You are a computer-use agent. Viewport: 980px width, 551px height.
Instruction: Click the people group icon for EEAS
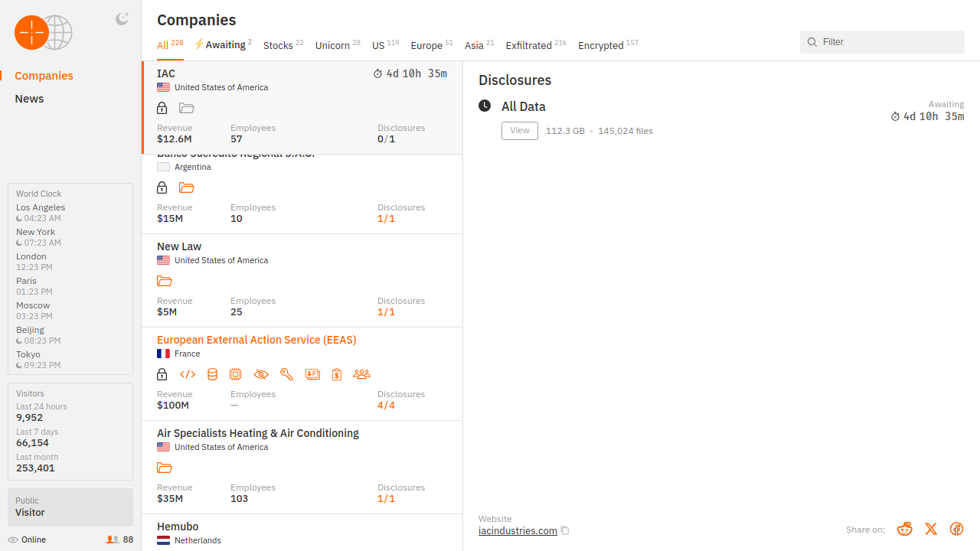coord(361,374)
